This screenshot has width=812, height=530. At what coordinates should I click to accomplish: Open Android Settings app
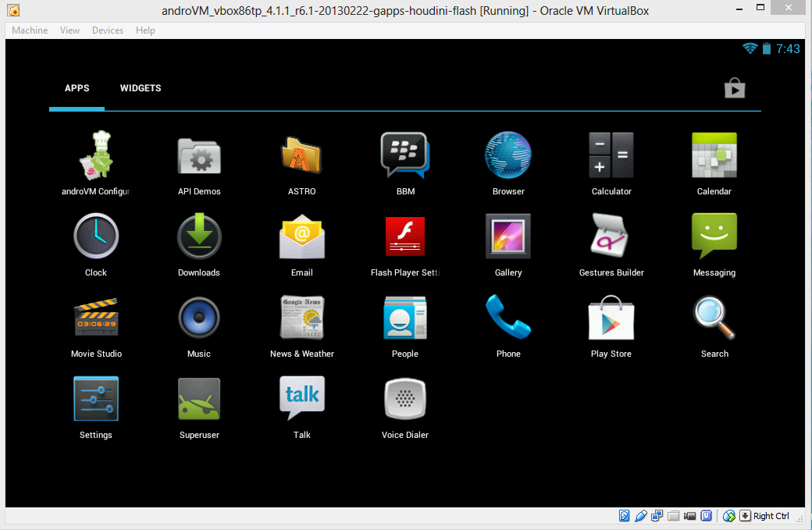point(96,406)
